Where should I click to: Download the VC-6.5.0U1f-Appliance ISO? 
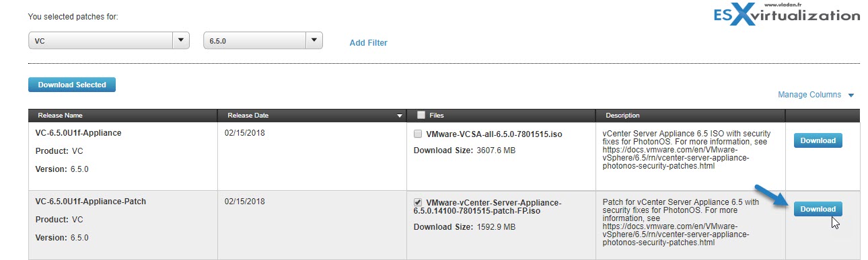(818, 140)
